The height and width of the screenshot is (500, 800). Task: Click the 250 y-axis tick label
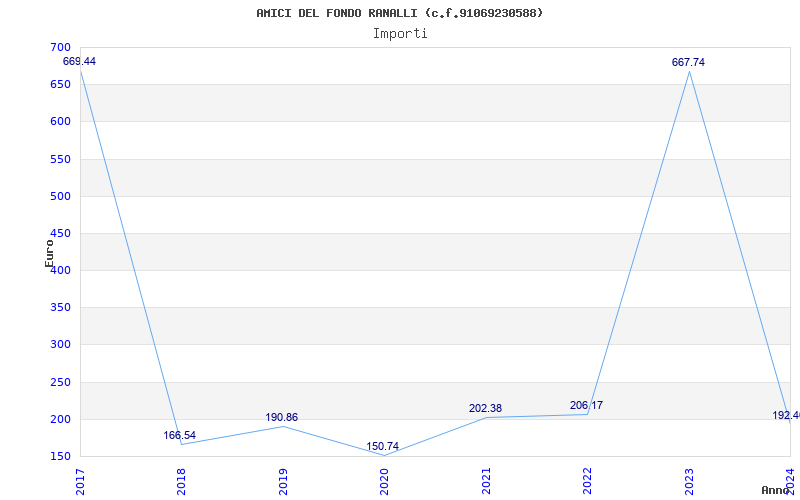(60, 382)
